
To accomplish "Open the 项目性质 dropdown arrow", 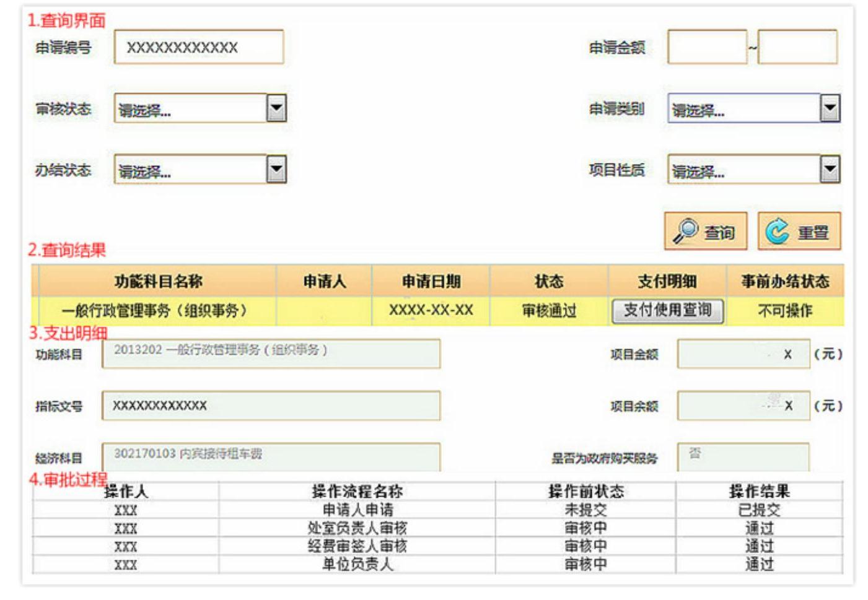I will [830, 169].
